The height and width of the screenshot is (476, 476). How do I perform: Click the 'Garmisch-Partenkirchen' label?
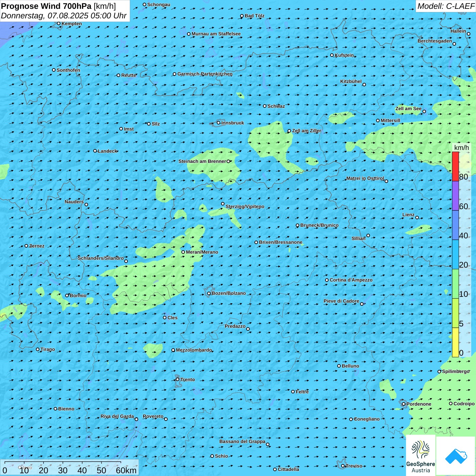pos(205,74)
